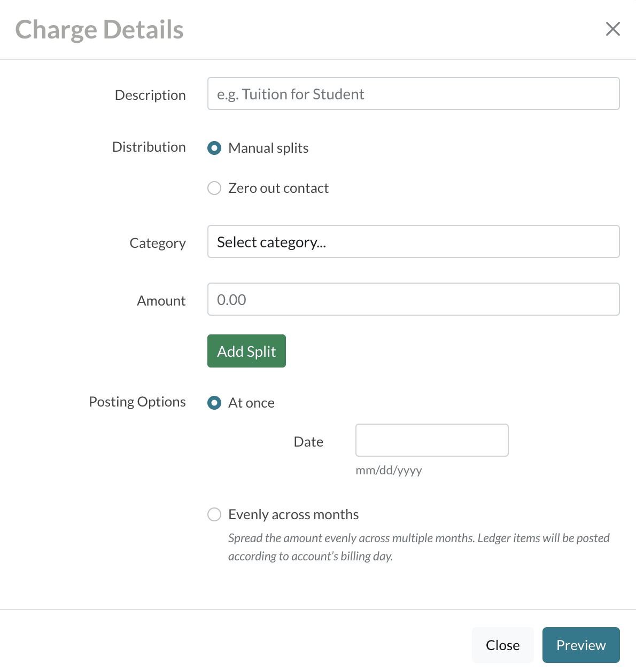Image resolution: width=636 pixels, height=672 pixels.
Task: Enable Evenly across months posting option
Action: click(x=214, y=514)
